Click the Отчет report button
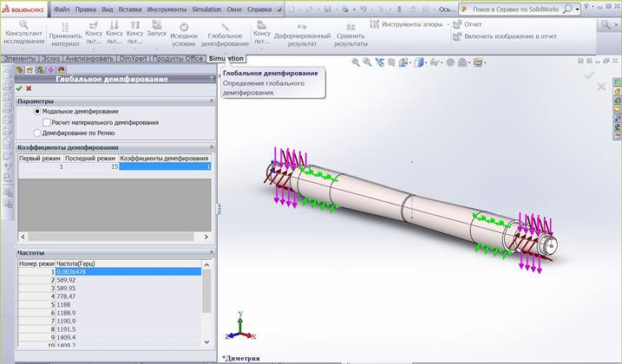622x364 pixels. tap(473, 24)
